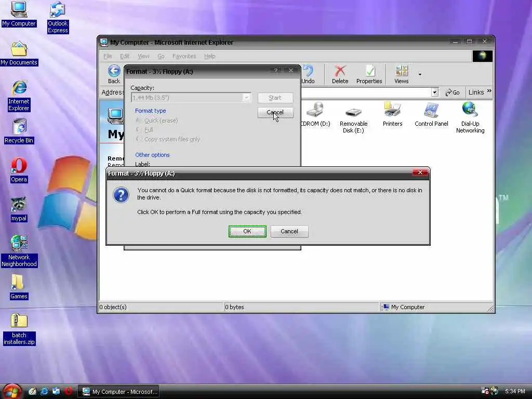Screen dimensions: 532x399
Task: Click the system clock showing 5:34 PM
Action: click(x=515, y=391)
